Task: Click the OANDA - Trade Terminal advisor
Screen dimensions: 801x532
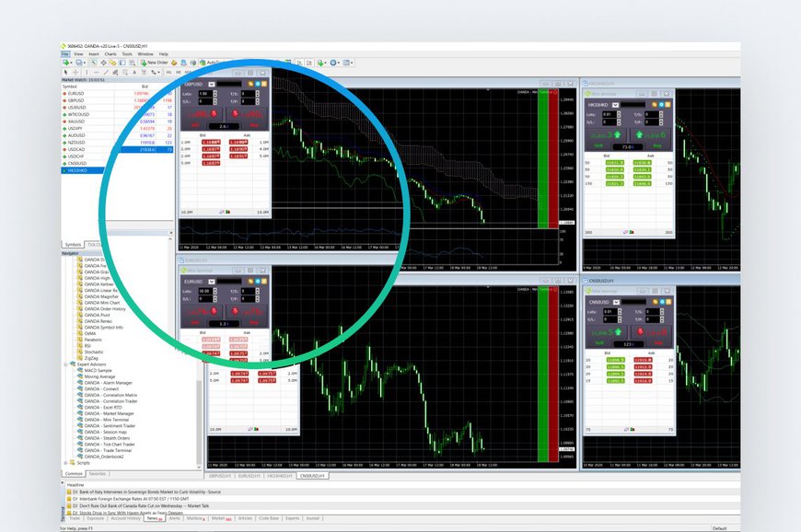Action: click(x=109, y=450)
